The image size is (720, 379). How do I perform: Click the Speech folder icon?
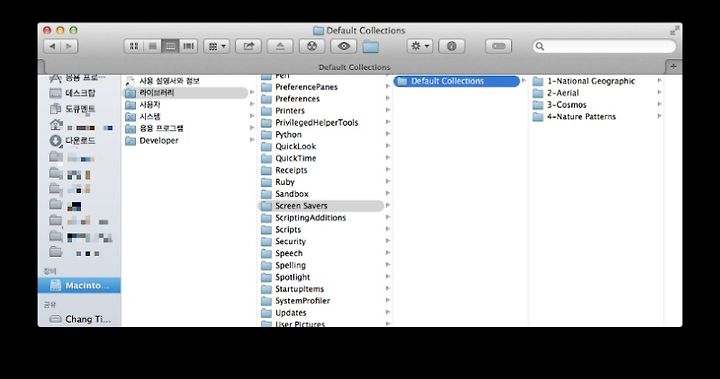click(x=266, y=253)
